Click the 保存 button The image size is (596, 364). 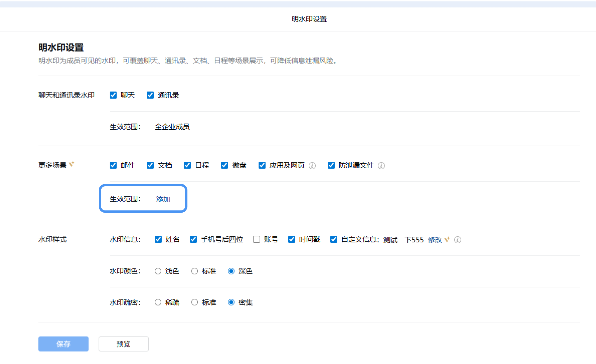63,344
